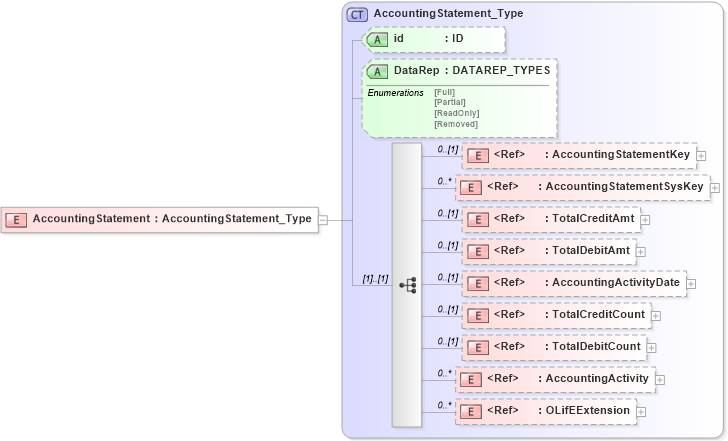Expand the AccountingActivityDate element
Image resolution: width=728 pixels, height=441 pixels.
click(x=691, y=284)
